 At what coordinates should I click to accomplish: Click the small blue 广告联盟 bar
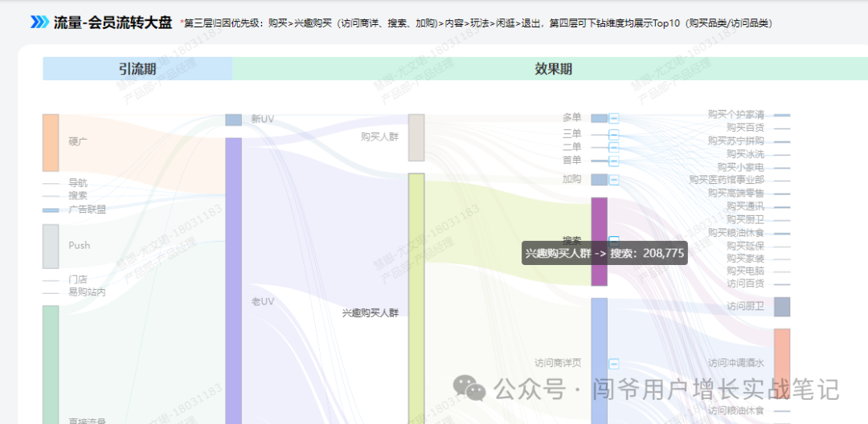click(x=51, y=210)
